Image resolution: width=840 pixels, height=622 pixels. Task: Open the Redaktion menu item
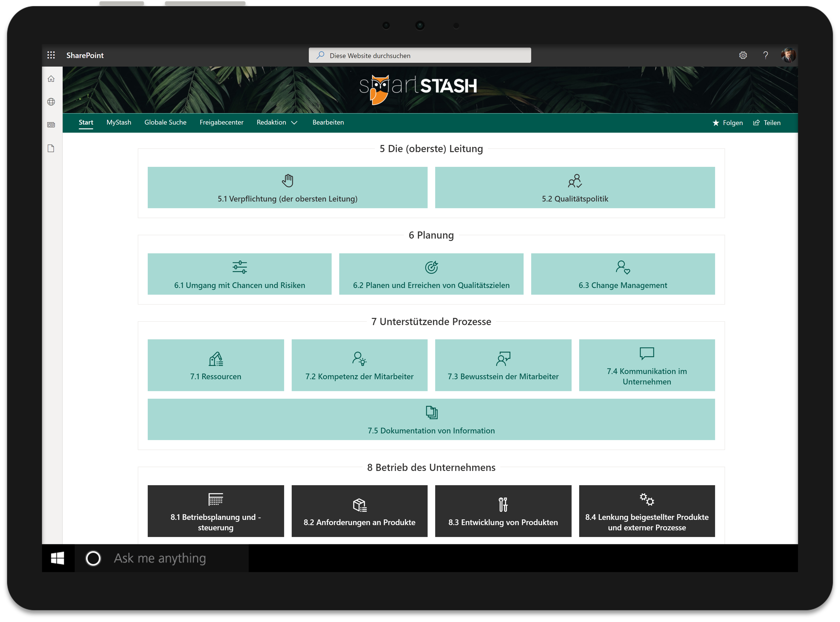[271, 122]
